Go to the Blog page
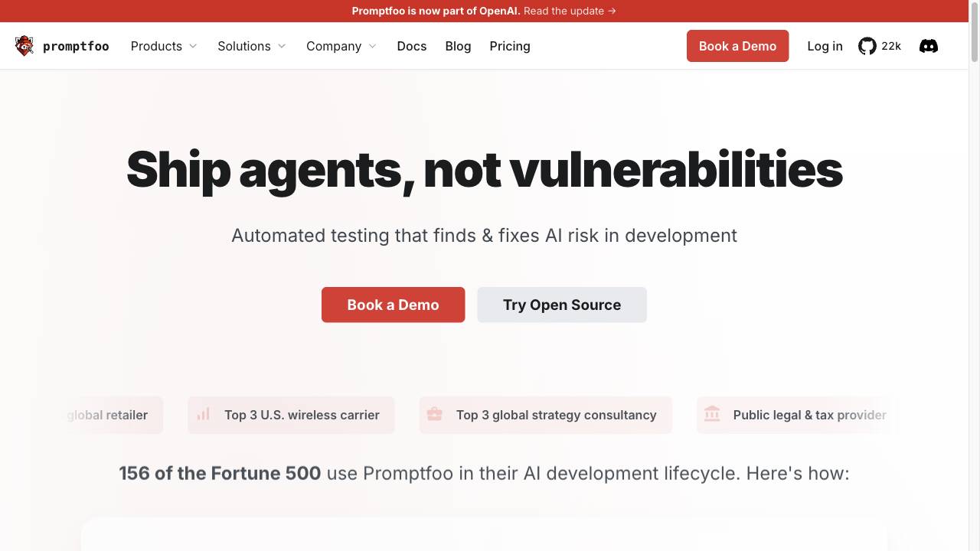This screenshot has height=551, width=980. coord(458,46)
